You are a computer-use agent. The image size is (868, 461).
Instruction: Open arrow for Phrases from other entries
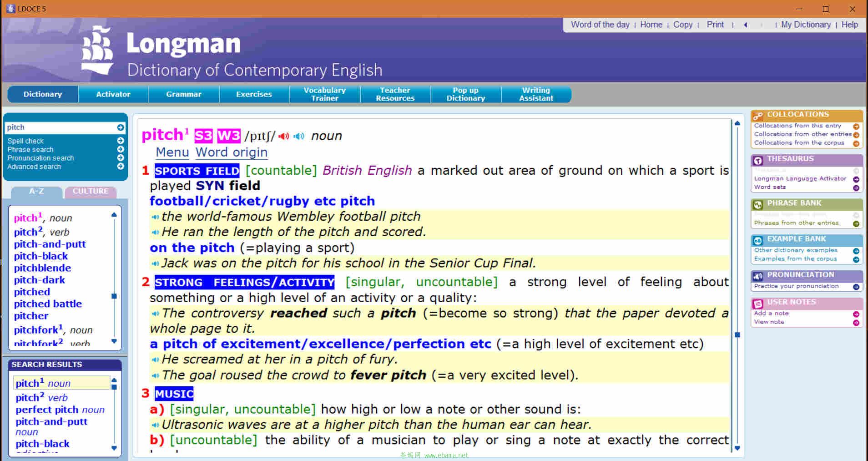coord(856,224)
